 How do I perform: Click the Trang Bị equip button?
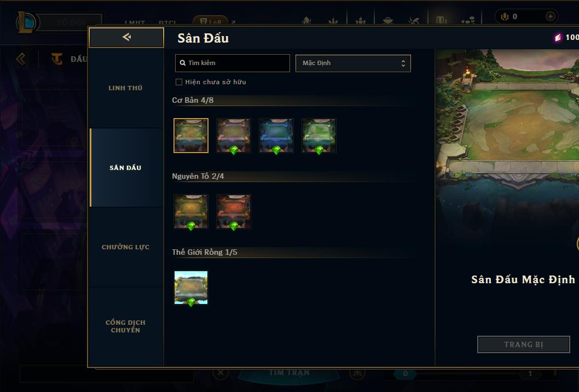524,344
